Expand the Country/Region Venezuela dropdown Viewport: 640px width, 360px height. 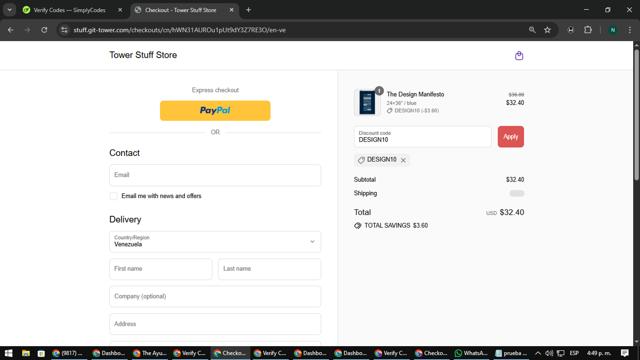point(215,241)
